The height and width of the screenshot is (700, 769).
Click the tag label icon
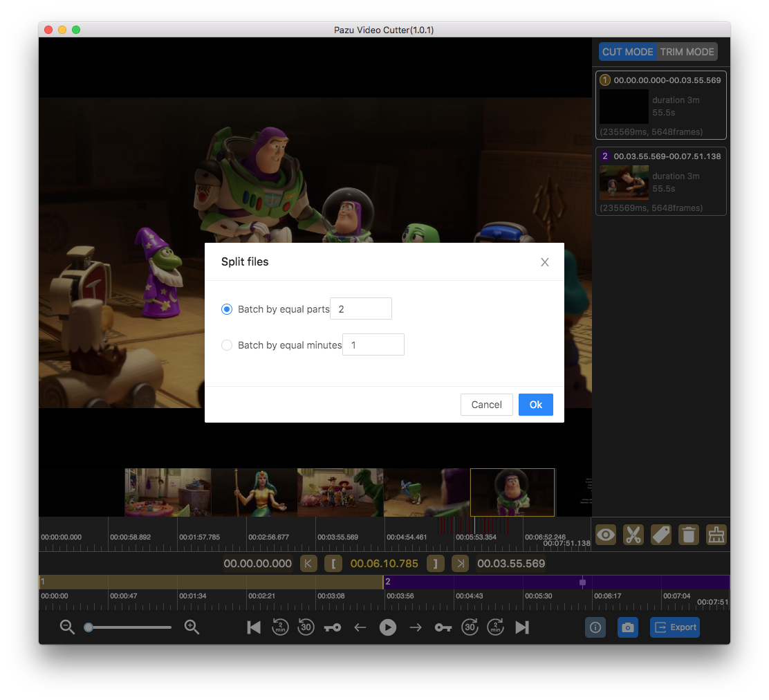661,535
